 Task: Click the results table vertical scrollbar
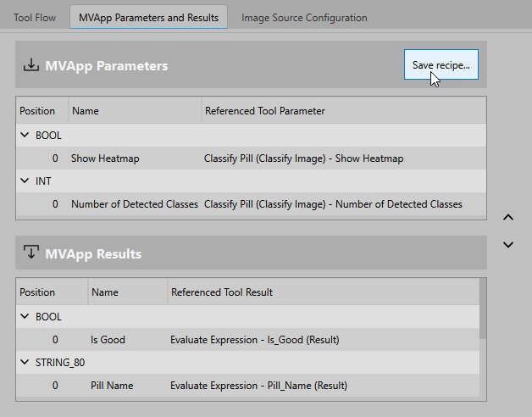483,309
